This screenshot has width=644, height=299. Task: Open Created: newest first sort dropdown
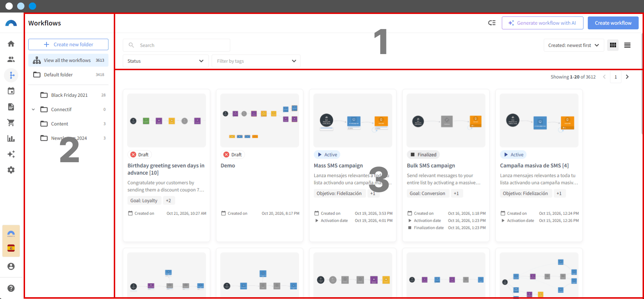[574, 45]
